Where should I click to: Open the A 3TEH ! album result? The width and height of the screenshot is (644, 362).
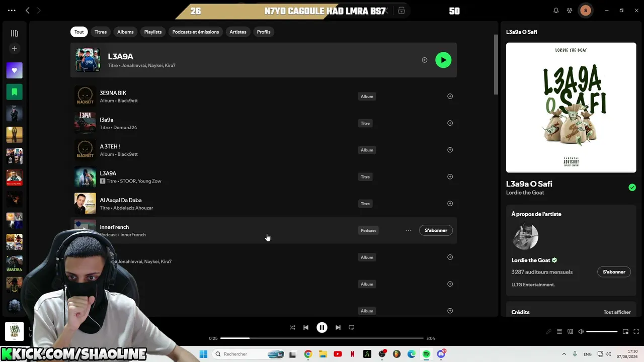click(x=264, y=150)
